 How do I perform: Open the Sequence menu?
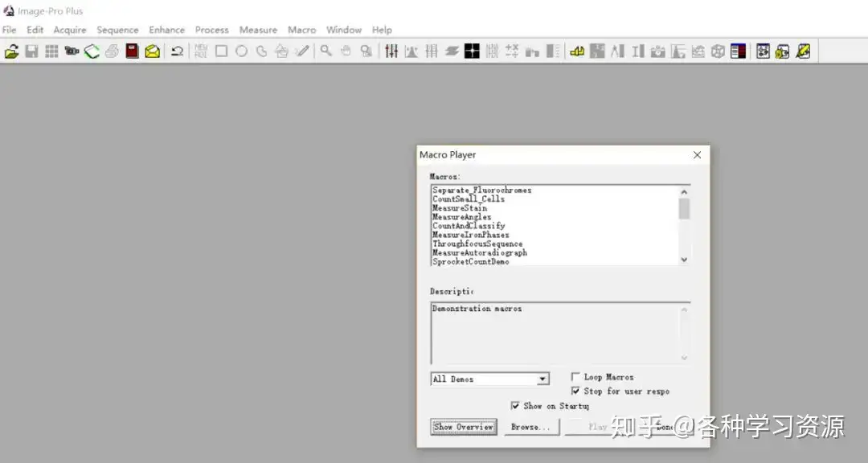click(x=117, y=30)
